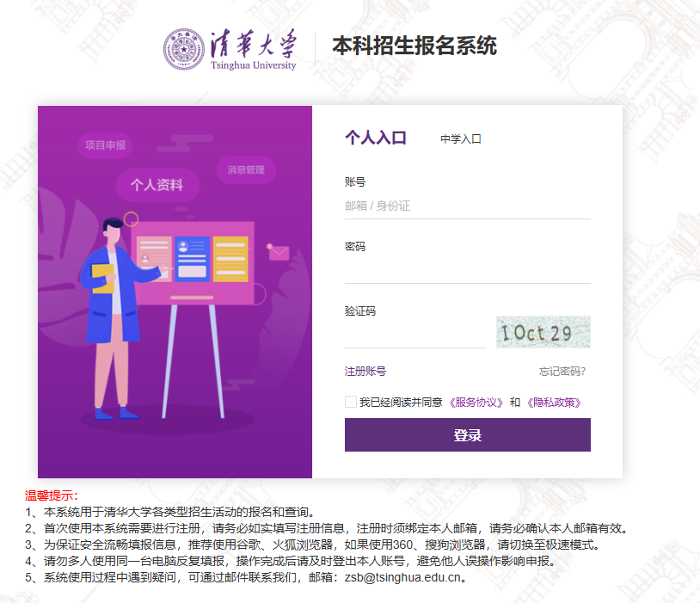Click the 个人资料 bubble in the illustration
The height and width of the screenshot is (603, 700).
(x=157, y=184)
